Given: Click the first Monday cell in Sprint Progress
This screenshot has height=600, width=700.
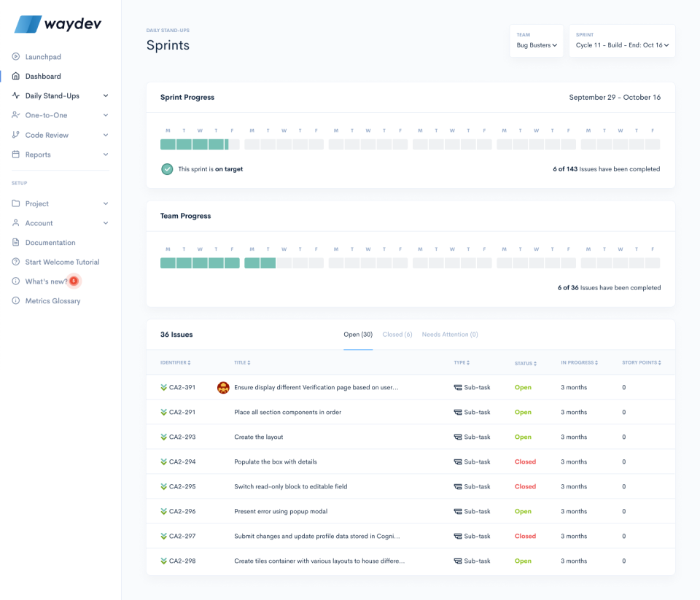Looking at the screenshot, I should [168, 144].
